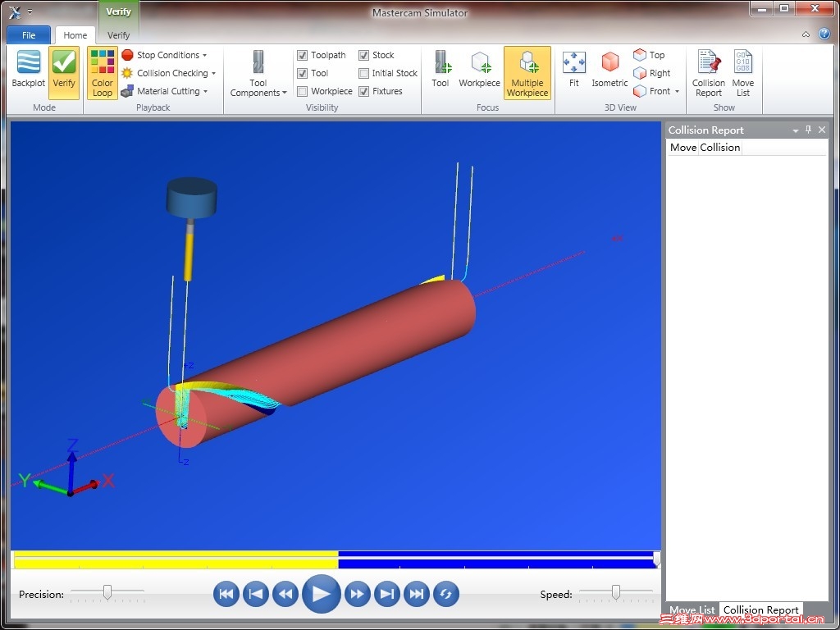Image resolution: width=840 pixels, height=630 pixels.
Task: Expand the Stop Conditions dropdown arrow
Action: pyautogui.click(x=204, y=56)
